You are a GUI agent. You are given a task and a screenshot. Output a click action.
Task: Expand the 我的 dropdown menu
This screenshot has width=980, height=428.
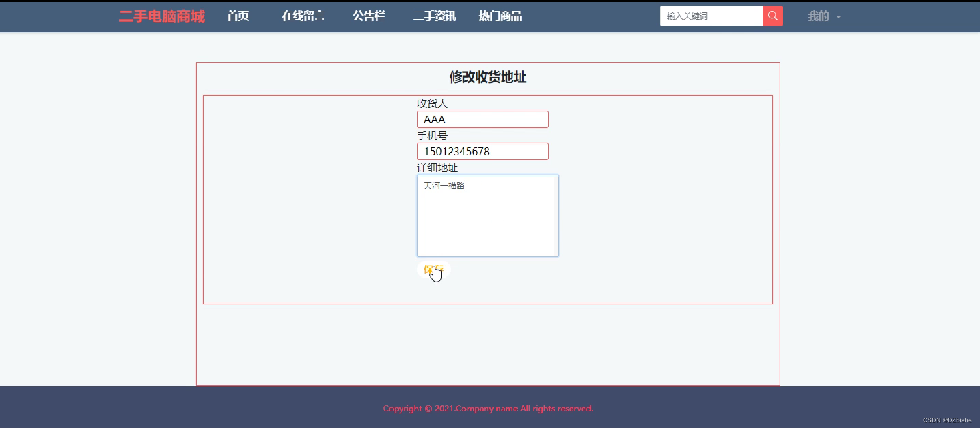(824, 16)
